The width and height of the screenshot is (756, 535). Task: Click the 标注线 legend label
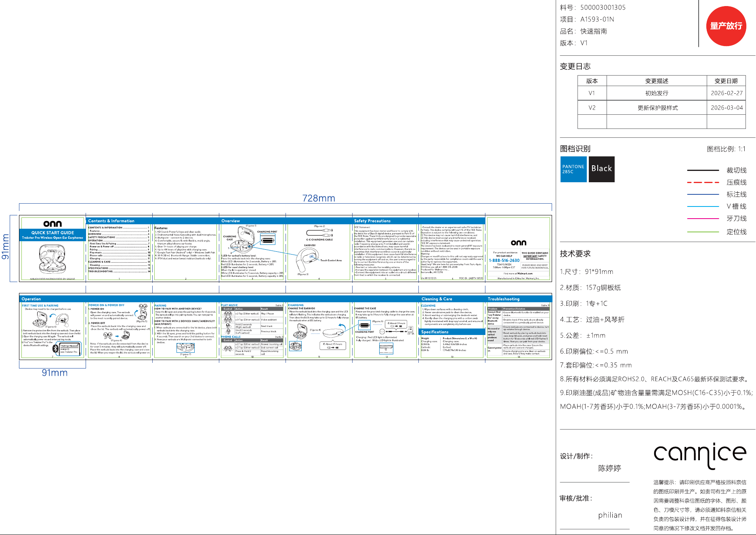point(737,194)
